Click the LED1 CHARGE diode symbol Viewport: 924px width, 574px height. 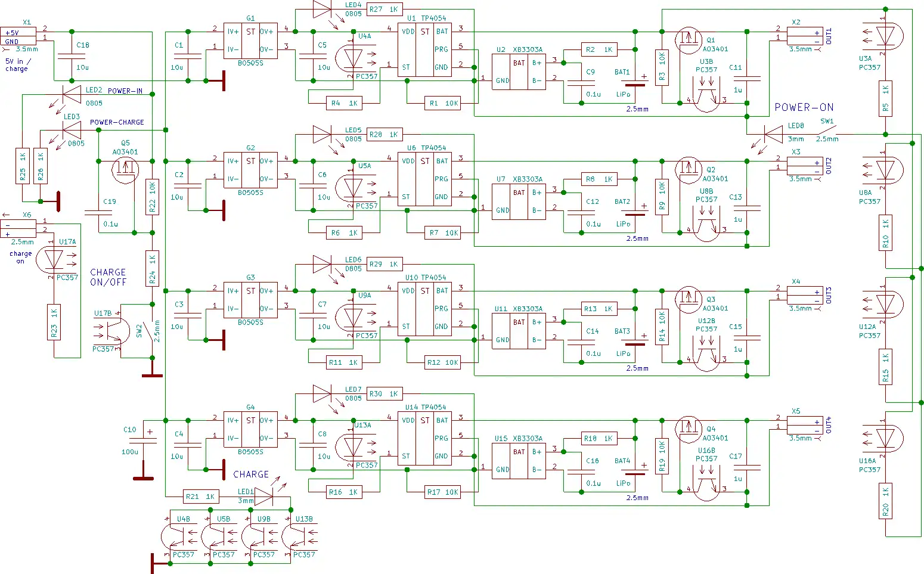pyautogui.click(x=263, y=496)
